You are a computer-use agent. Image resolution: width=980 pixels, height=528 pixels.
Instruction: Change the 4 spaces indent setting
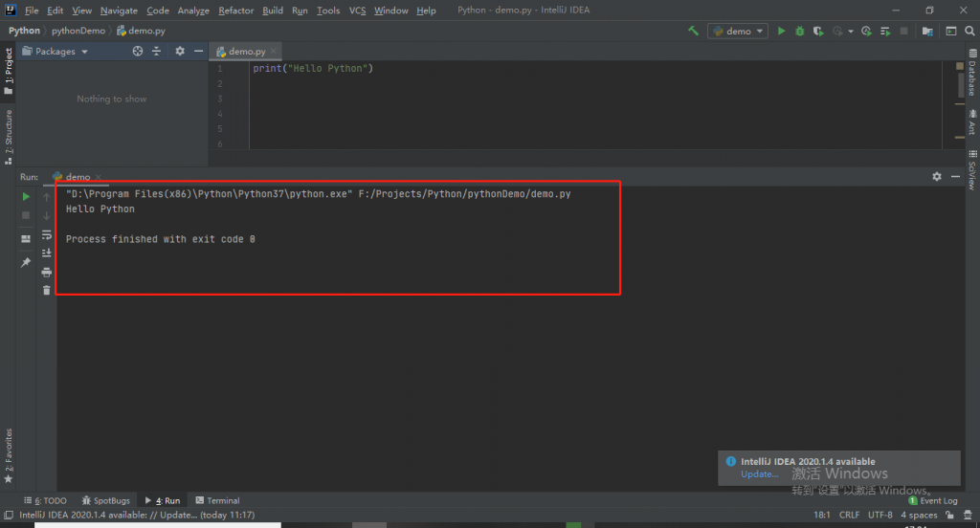(x=919, y=516)
